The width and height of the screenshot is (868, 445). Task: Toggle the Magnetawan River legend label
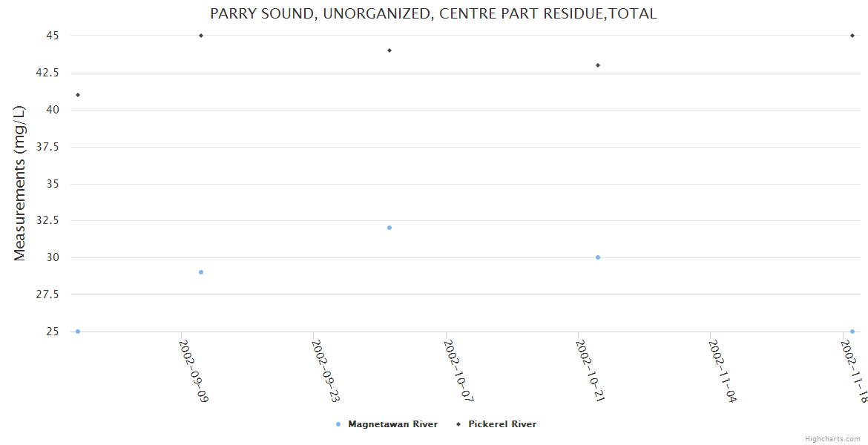click(x=392, y=424)
